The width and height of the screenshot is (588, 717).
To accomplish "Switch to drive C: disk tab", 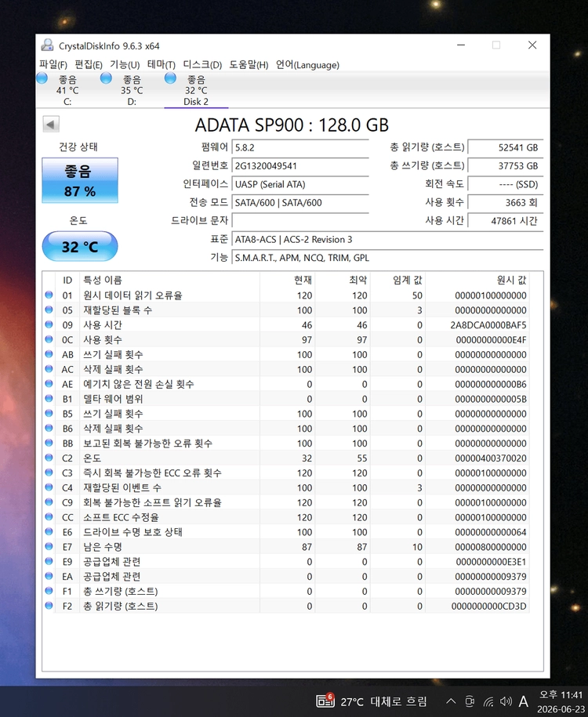I will (x=67, y=90).
